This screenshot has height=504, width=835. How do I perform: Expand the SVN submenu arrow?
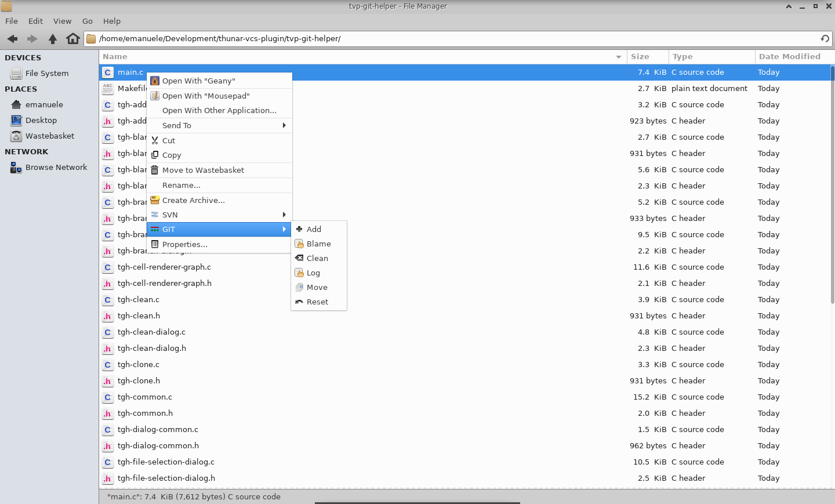tap(284, 215)
